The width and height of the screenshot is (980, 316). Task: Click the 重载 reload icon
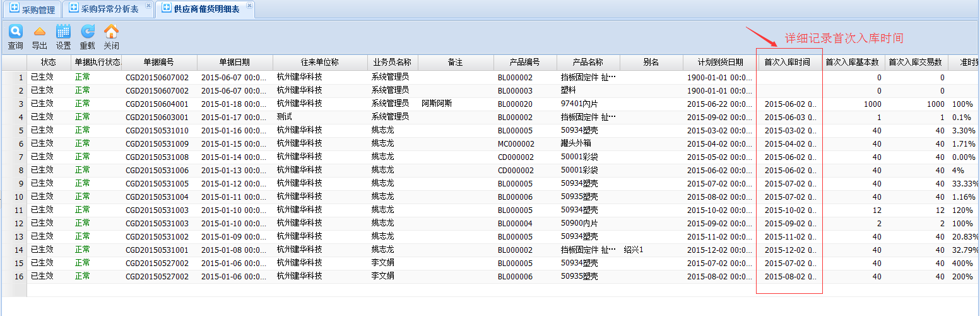coord(87,32)
